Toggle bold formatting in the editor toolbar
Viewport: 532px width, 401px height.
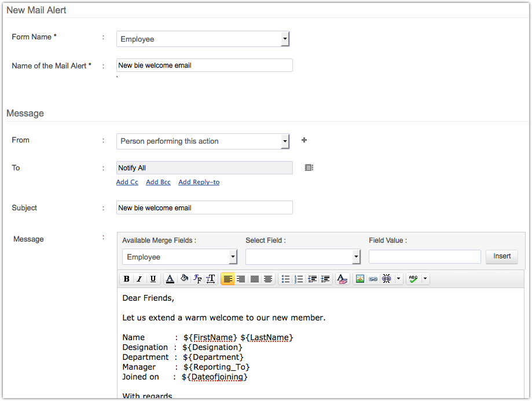(x=127, y=279)
